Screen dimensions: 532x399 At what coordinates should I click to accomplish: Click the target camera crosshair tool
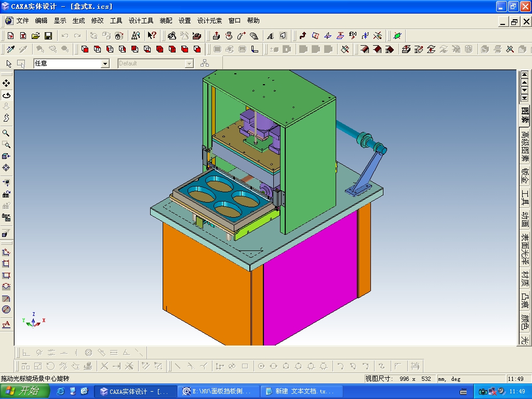tap(6, 168)
